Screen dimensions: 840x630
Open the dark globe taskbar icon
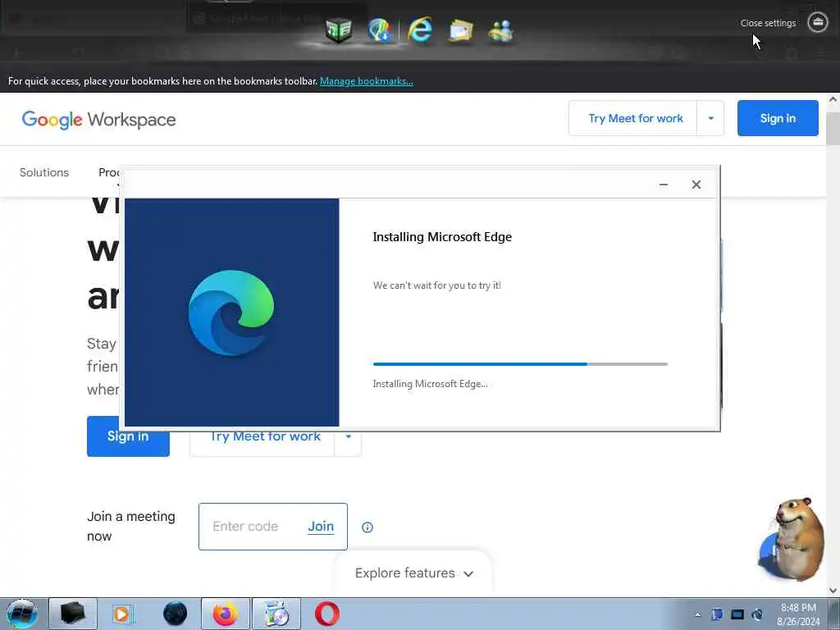pyautogui.click(x=175, y=614)
